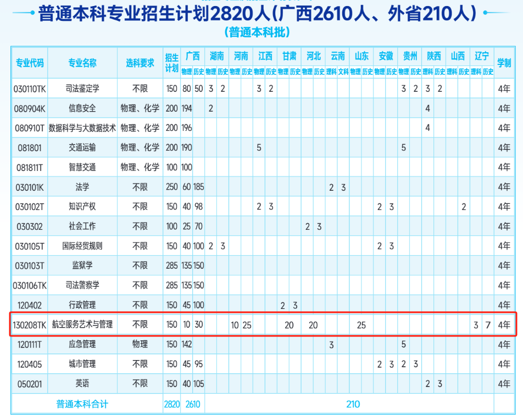Click the 数据科学与大数据技术 major name
This screenshot has height=420, width=523.
82,128
